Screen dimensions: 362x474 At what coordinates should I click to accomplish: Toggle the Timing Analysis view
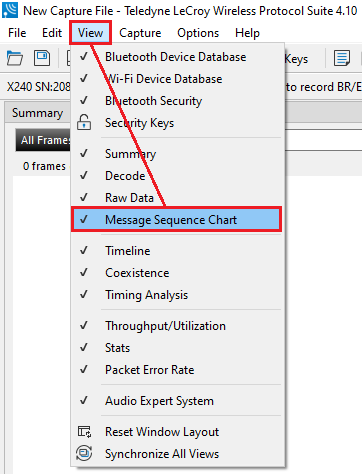click(x=177, y=295)
